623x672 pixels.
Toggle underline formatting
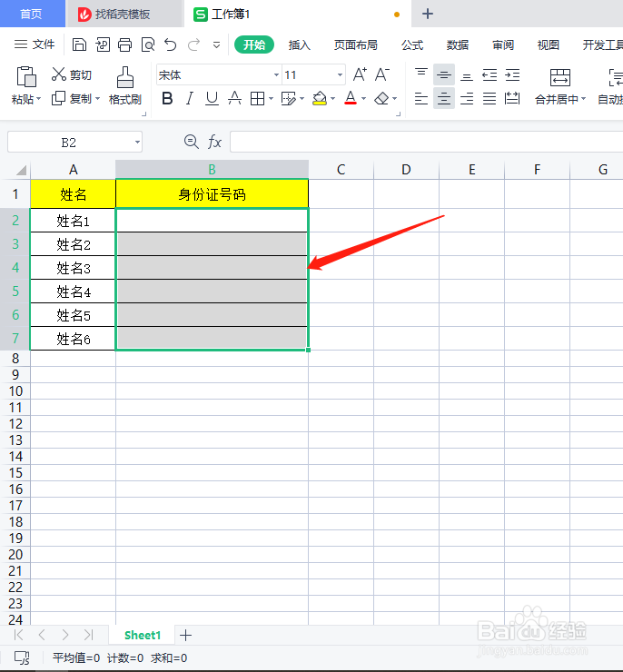click(x=212, y=99)
